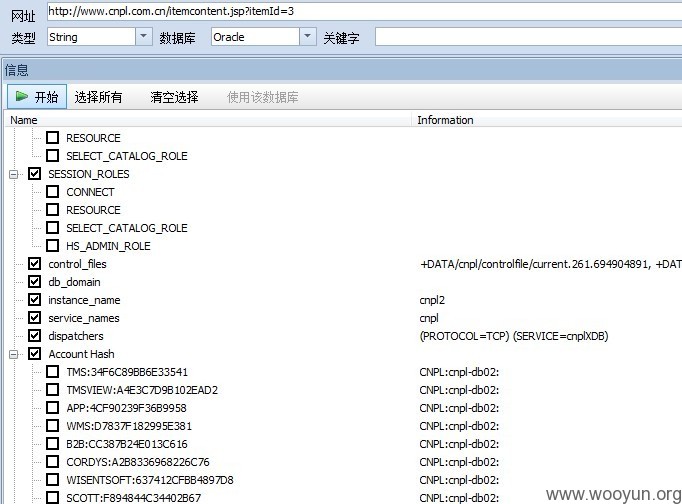Select the instance_name row label

click(x=84, y=300)
